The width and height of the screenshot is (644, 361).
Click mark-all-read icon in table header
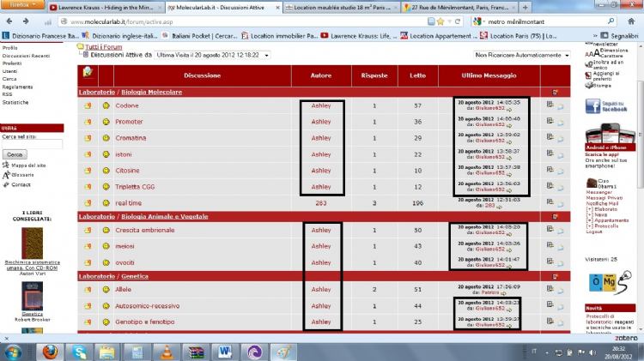(x=88, y=72)
